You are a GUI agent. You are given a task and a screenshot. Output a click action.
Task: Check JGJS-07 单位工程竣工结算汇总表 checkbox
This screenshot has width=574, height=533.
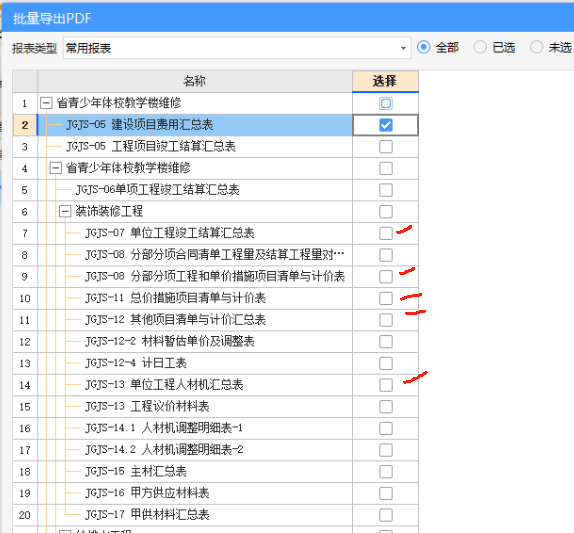coord(386,233)
